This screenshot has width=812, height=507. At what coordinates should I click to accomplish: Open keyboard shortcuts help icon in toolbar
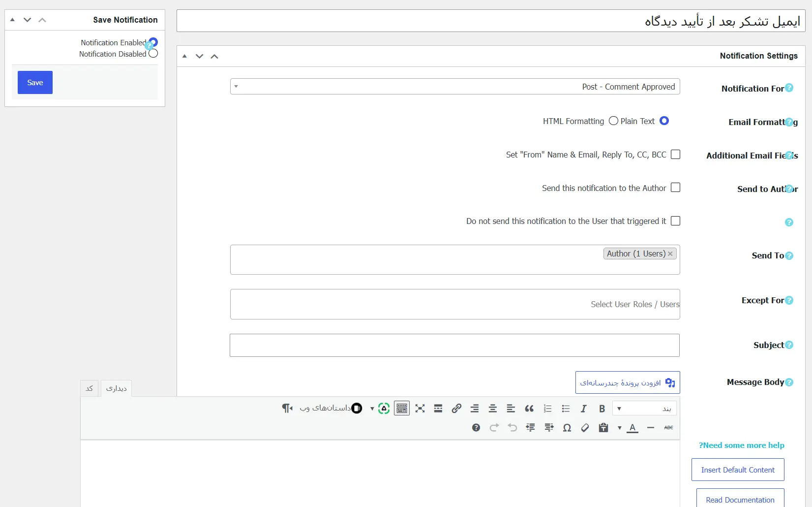click(x=476, y=428)
